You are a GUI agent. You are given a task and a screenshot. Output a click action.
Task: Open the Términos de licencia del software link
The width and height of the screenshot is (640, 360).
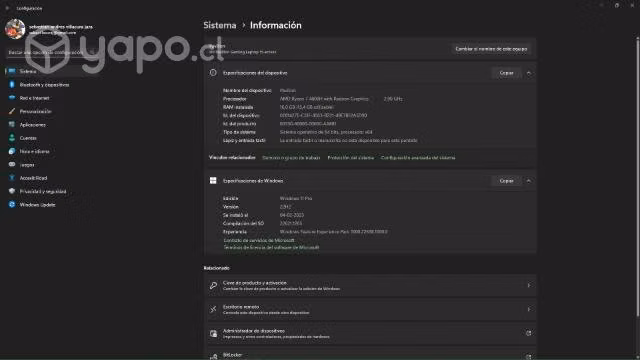pos(271,247)
